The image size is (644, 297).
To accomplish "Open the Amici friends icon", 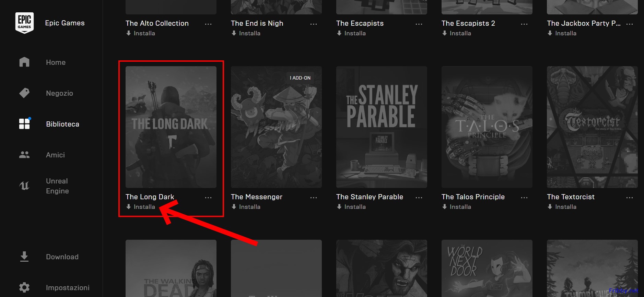I will (24, 155).
